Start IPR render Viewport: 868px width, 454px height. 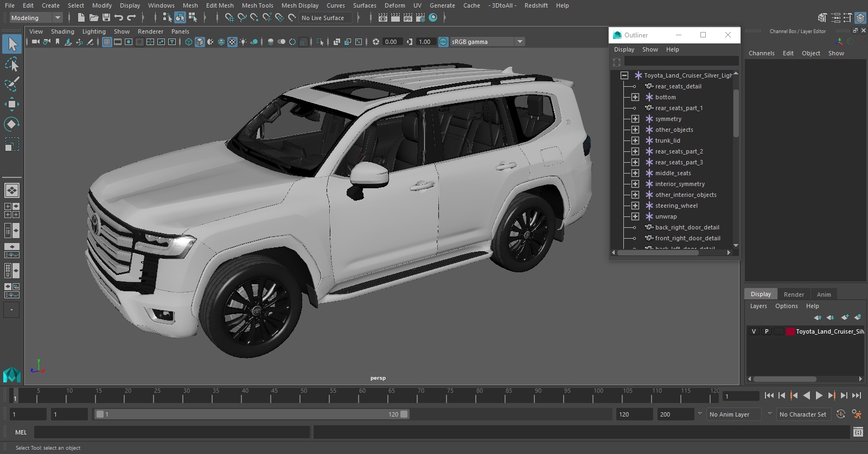click(408, 18)
